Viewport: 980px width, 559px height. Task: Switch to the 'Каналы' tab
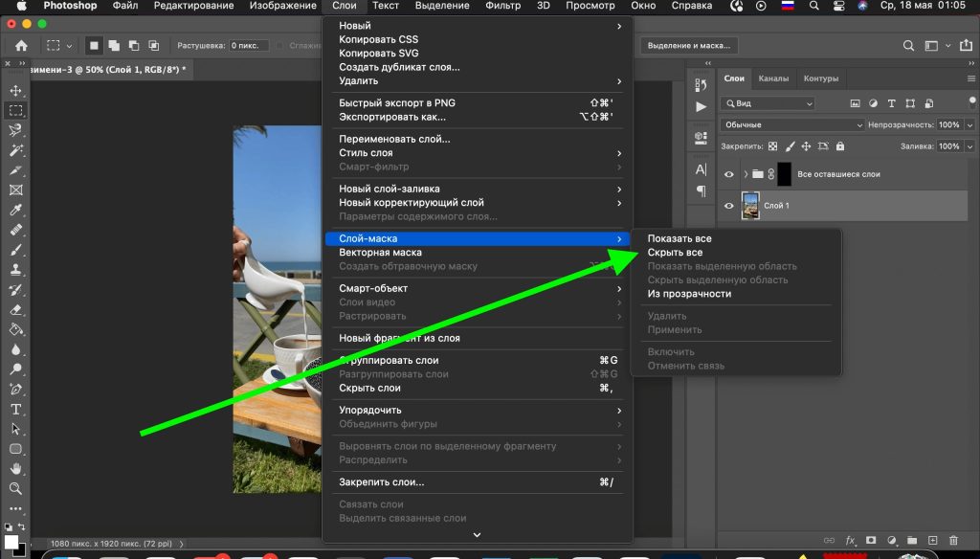(773, 78)
